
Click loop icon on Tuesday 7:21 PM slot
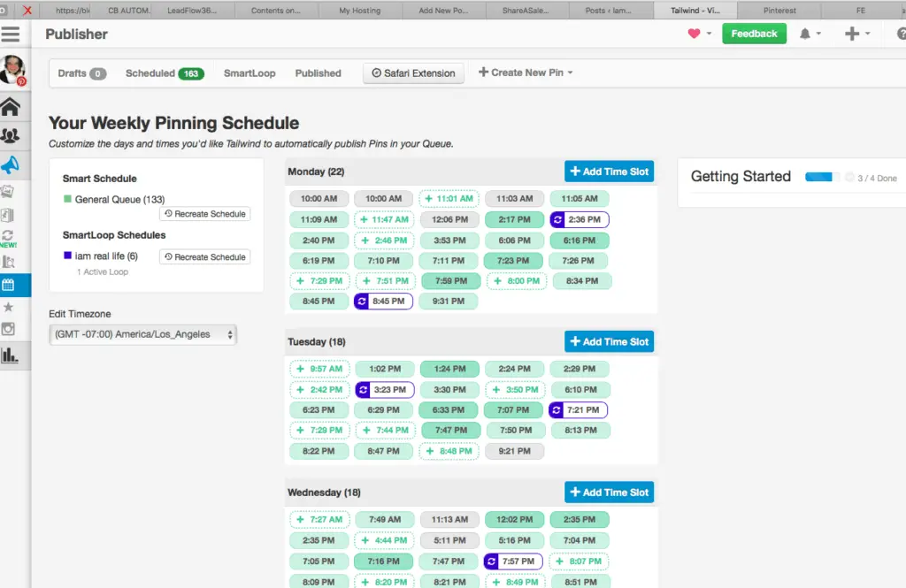click(x=556, y=410)
